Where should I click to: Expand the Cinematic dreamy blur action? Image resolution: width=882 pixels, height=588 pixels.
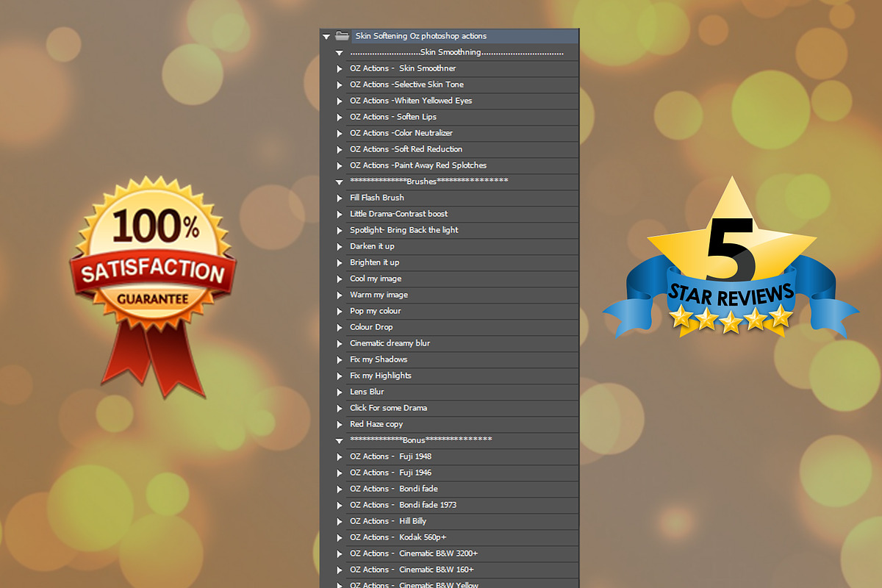340,343
